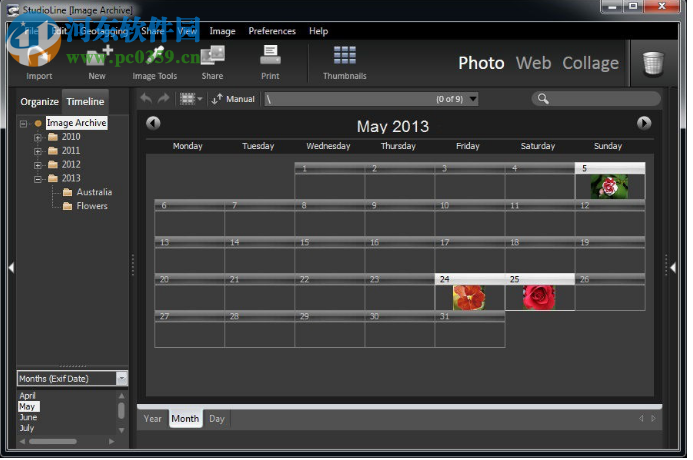Switch to Photo mode
The width and height of the screenshot is (693, 460).
click(x=481, y=63)
